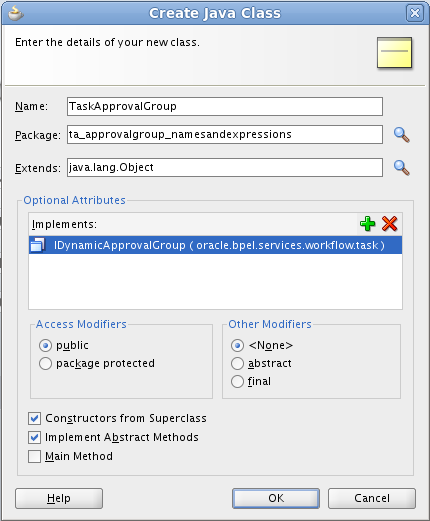The image size is (430, 521).
Task: Toggle Implement Abstract Methods checkbox
Action: tap(35, 437)
